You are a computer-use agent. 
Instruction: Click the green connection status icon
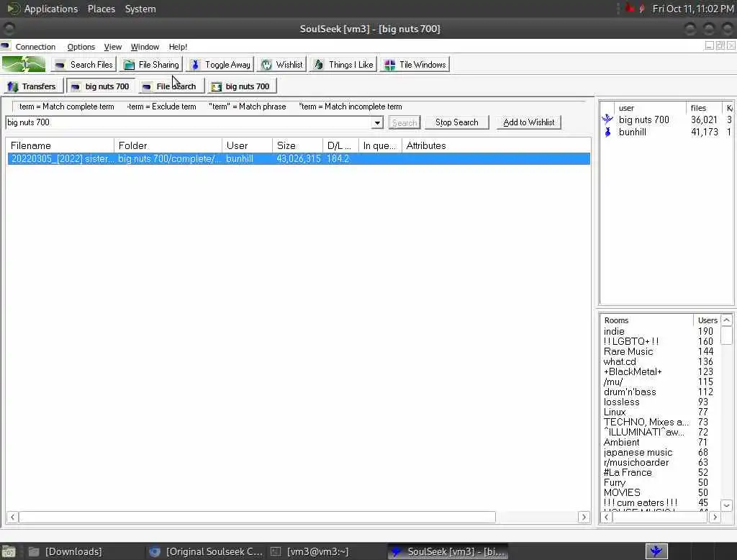(x=24, y=64)
